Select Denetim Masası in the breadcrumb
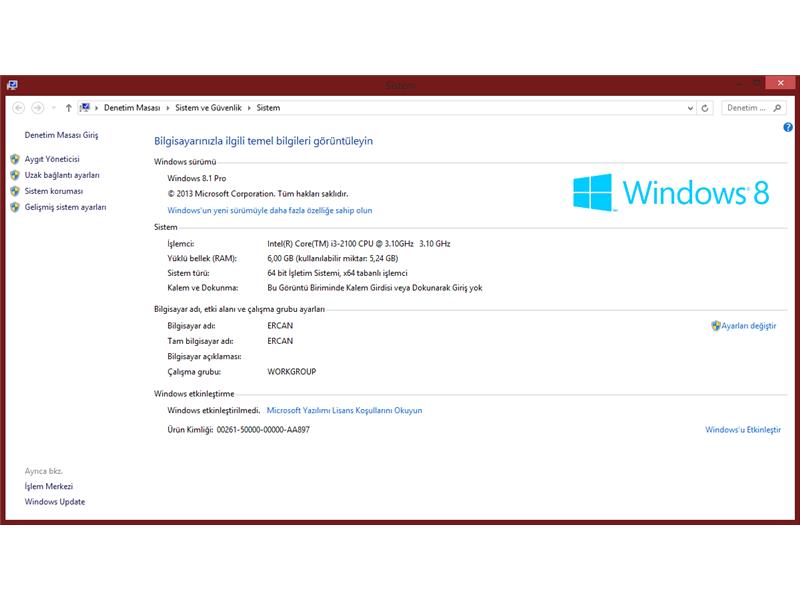The width and height of the screenshot is (800, 600). [132, 108]
